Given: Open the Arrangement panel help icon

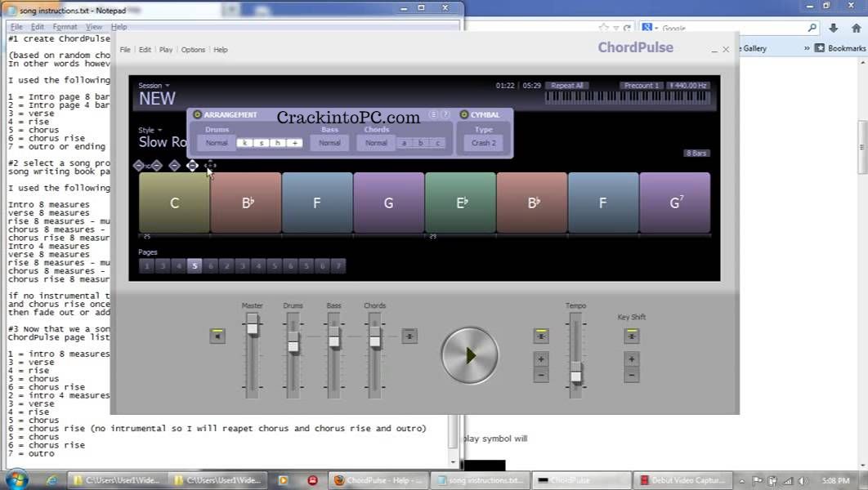Looking at the screenshot, I should click(x=445, y=114).
